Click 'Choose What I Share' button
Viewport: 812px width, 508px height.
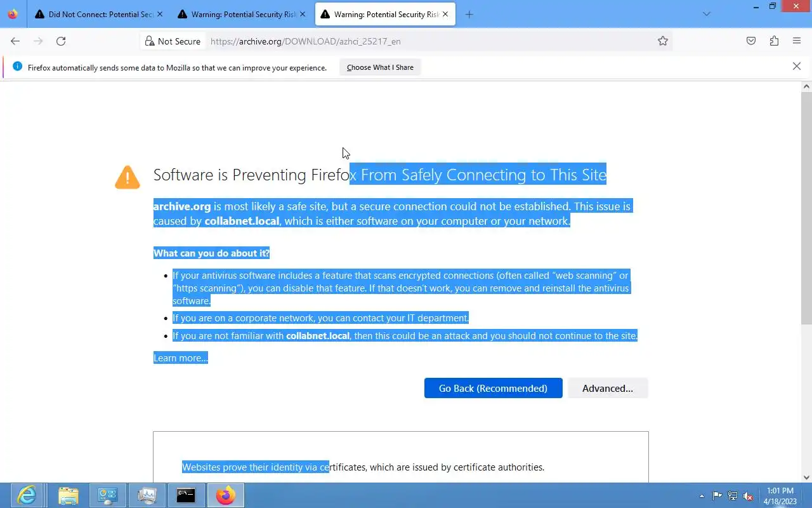[380, 67]
